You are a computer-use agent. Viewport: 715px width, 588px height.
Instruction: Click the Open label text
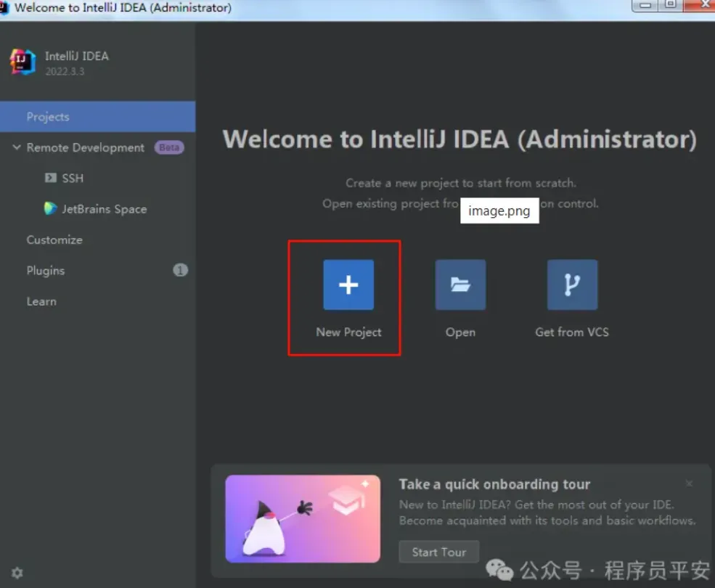(460, 332)
